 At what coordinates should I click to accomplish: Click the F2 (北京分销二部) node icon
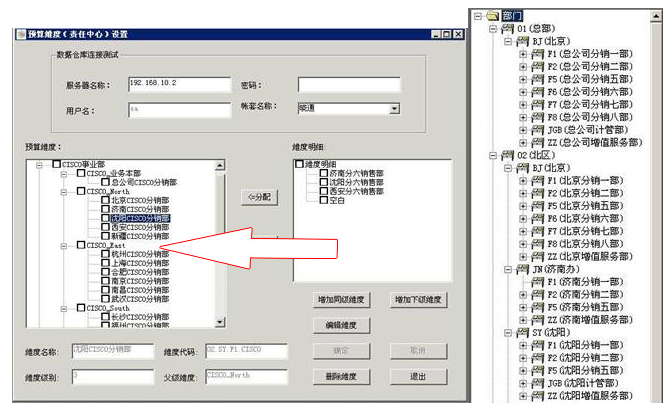coord(538,193)
